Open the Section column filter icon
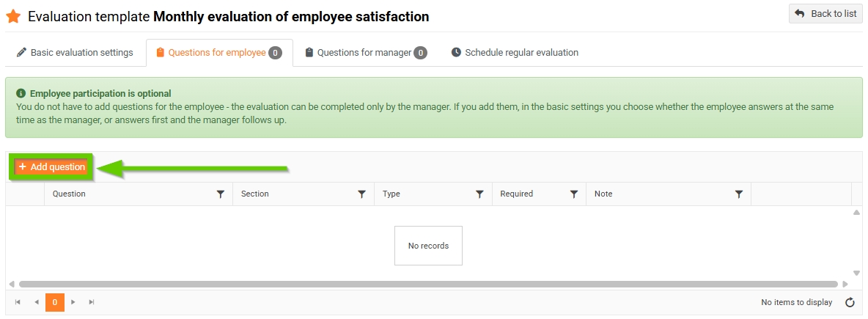The image size is (868, 319). point(361,194)
